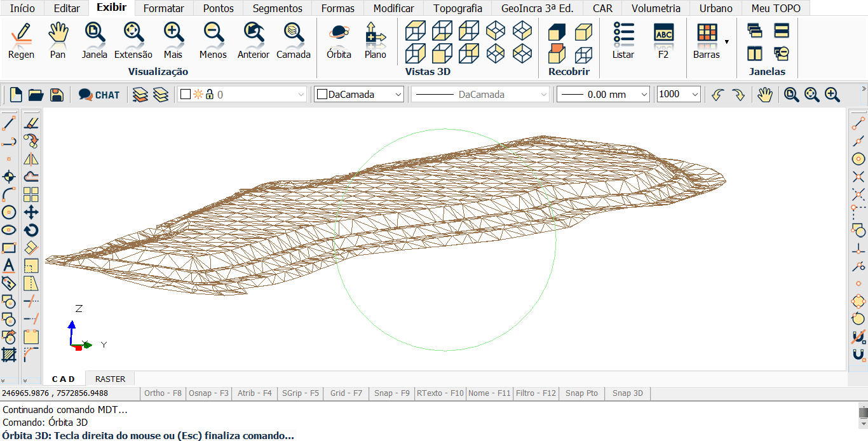Screen dimensions: 868x441
Task: Click the Snap Pto status button
Action: (582, 393)
